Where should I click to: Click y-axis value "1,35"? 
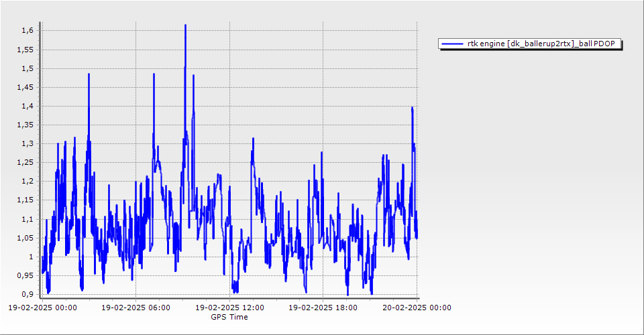pyautogui.click(x=25, y=125)
